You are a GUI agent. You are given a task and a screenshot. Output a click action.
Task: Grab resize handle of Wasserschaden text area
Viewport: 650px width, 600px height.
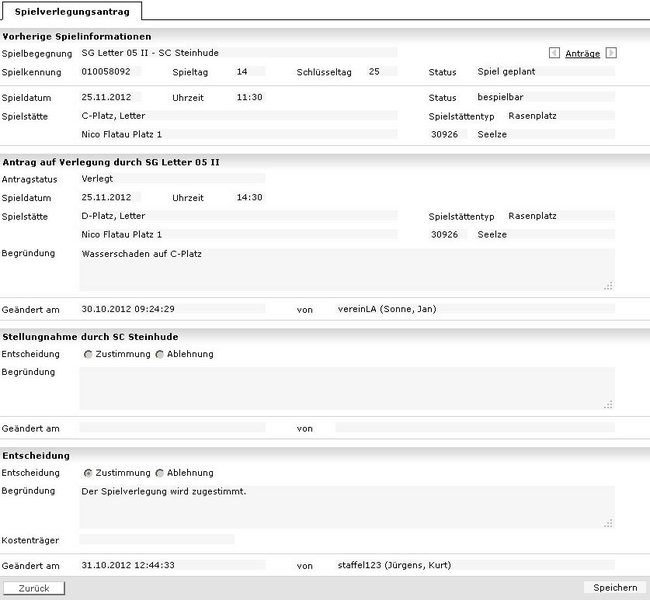[x=608, y=286]
